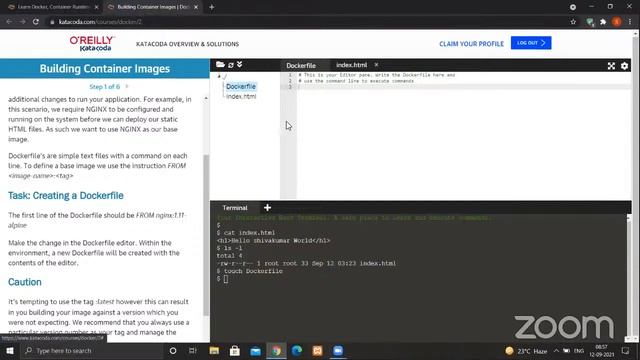The image size is (640, 360).
Task: Open weather widget showing 23°C Haze
Action: [x=526, y=351]
